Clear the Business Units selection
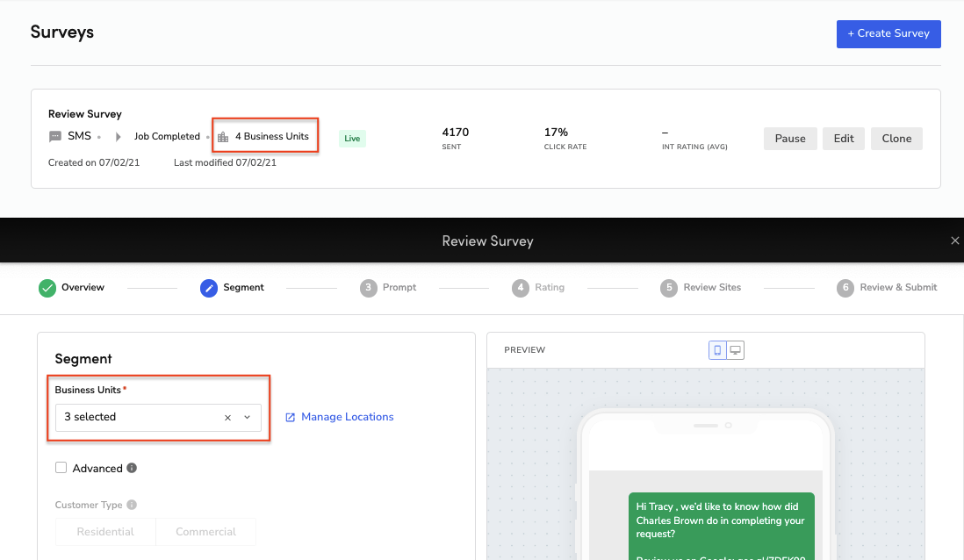The height and width of the screenshot is (560, 964). click(x=227, y=418)
